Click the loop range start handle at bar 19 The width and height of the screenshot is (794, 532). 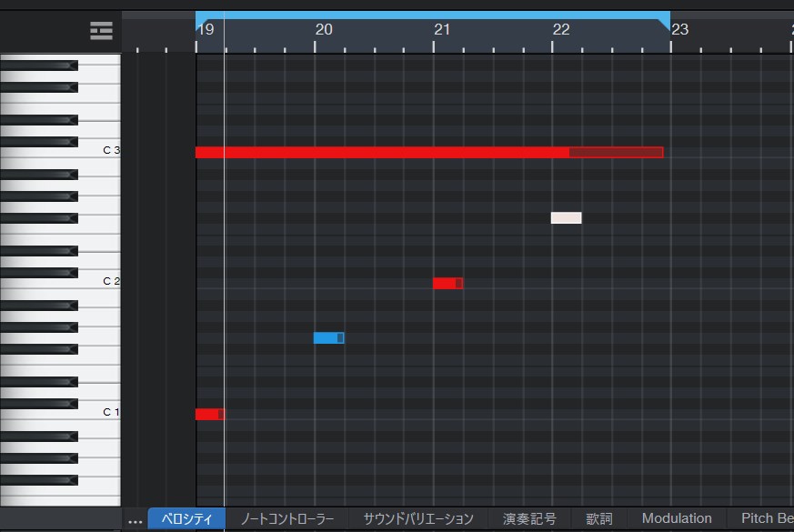click(x=202, y=17)
